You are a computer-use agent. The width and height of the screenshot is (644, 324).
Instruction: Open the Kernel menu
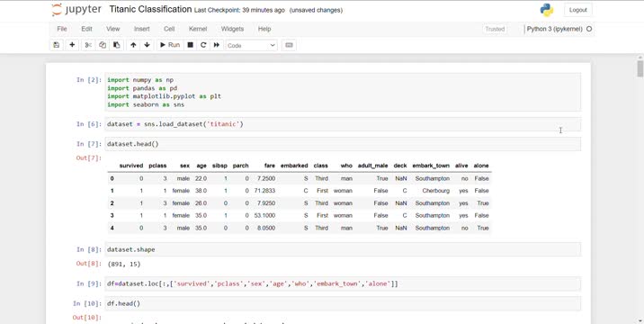198,29
